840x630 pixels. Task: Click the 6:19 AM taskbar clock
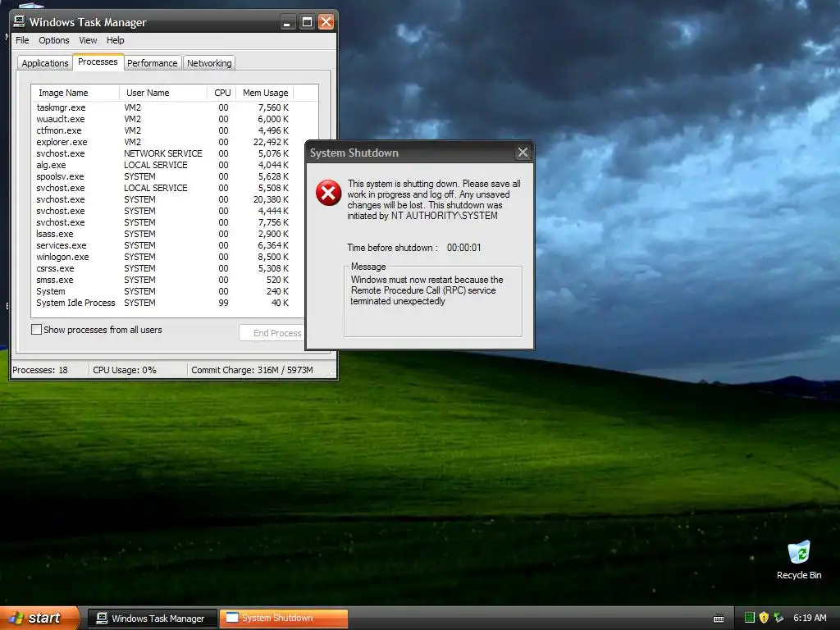pos(810,618)
